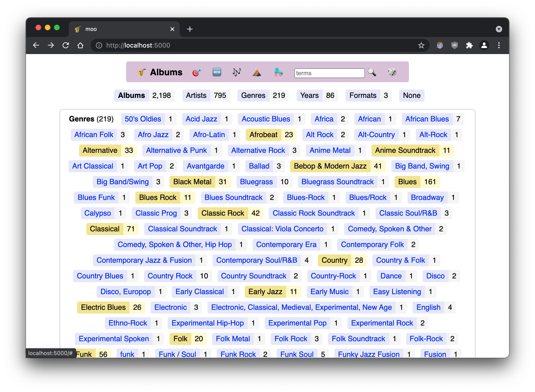The width and height of the screenshot is (535, 392).
Task: Switch to the Years tab
Action: [x=309, y=96]
